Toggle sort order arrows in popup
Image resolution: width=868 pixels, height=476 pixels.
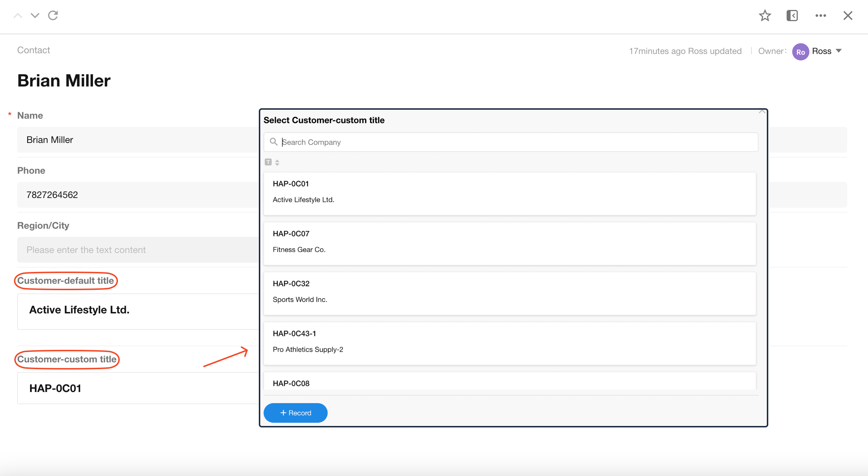(277, 162)
